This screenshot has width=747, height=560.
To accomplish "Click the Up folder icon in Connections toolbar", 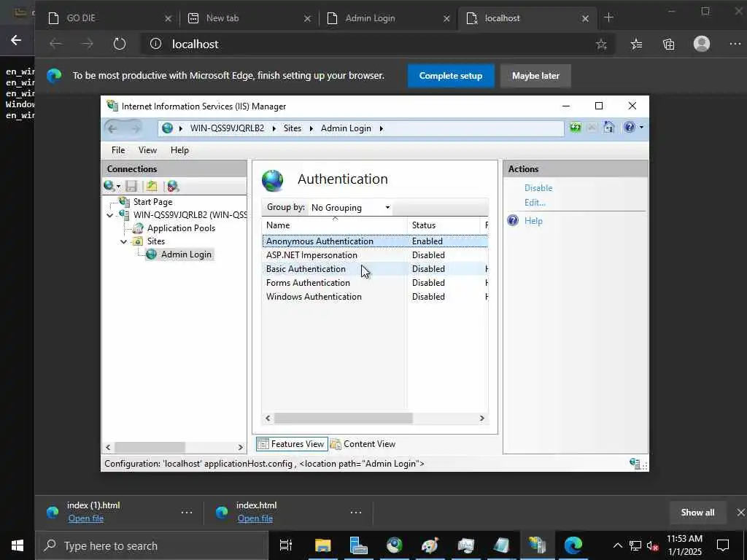I will pyautogui.click(x=152, y=186).
